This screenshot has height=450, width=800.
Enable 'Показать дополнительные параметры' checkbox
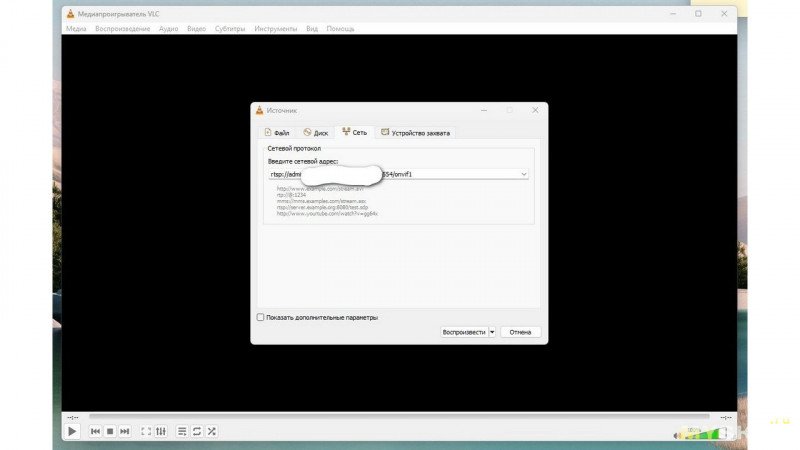[x=261, y=317]
